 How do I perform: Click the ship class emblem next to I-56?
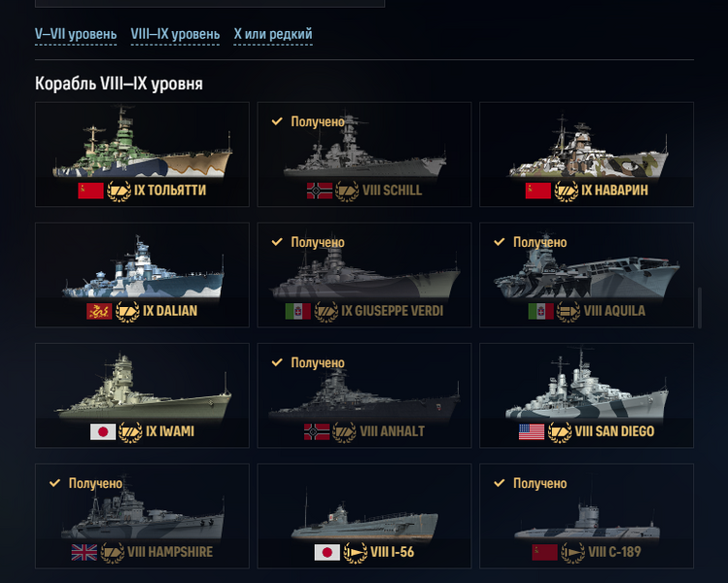point(356,552)
